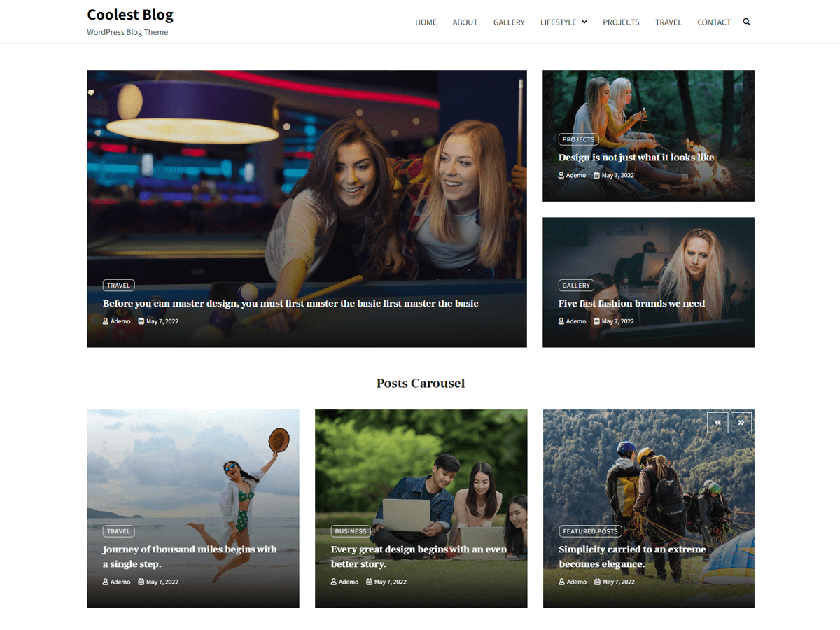The image size is (840, 630).
Task: Toggle the PROJECTS category badge
Action: (578, 139)
